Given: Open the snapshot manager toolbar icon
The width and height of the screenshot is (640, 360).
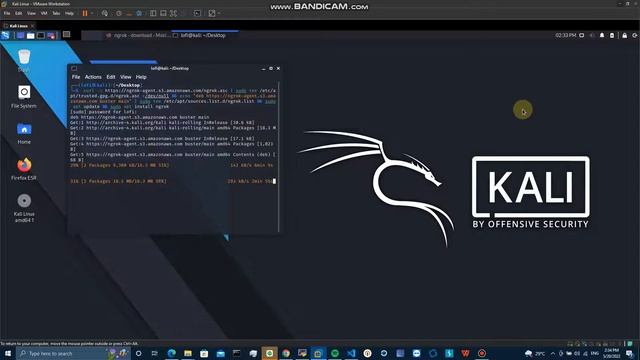Looking at the screenshot, I should click(139, 13).
